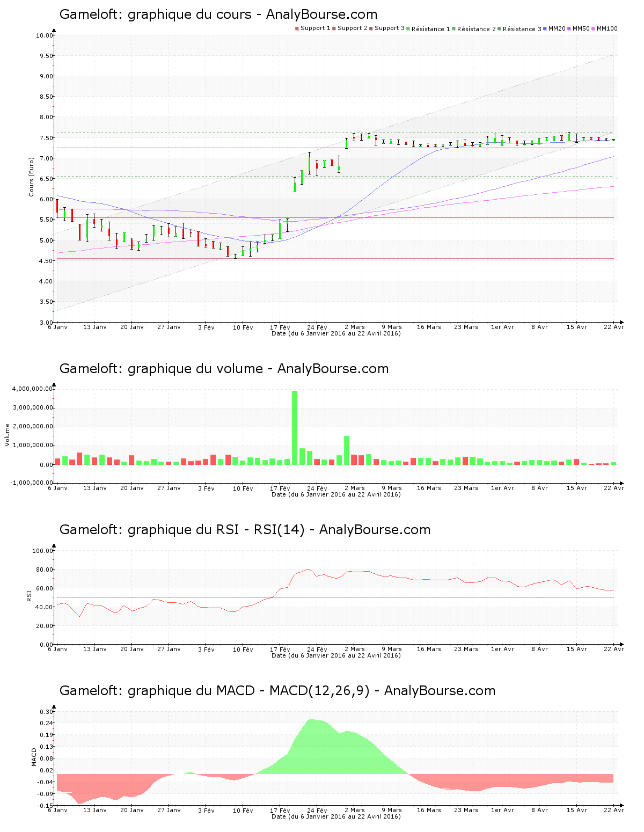Click the 'RSI' vertical axis label
Viewport: 644px width, 832px height.
point(29,595)
